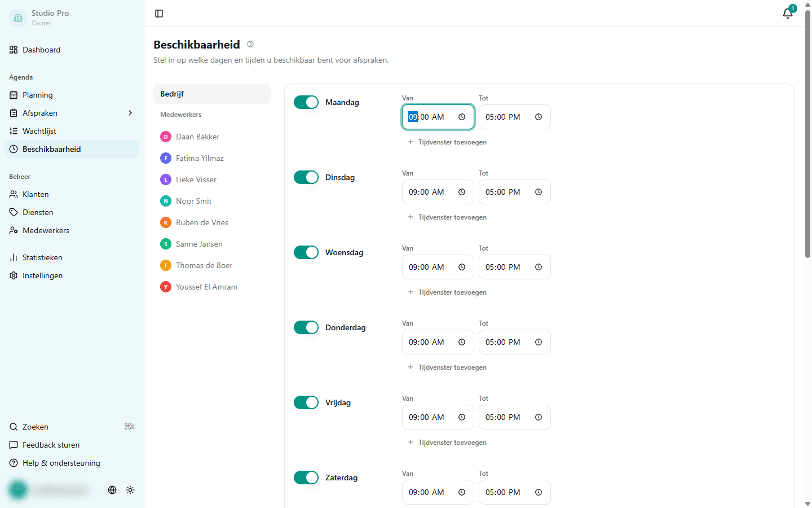Open clock picker for Dinsdag Van time
812x508 pixels.
pos(462,192)
